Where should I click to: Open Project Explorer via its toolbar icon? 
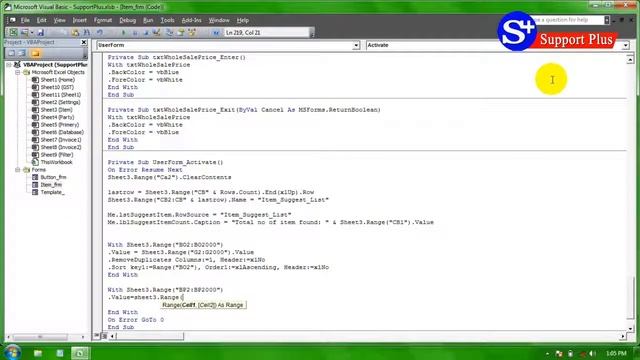click(x=169, y=32)
